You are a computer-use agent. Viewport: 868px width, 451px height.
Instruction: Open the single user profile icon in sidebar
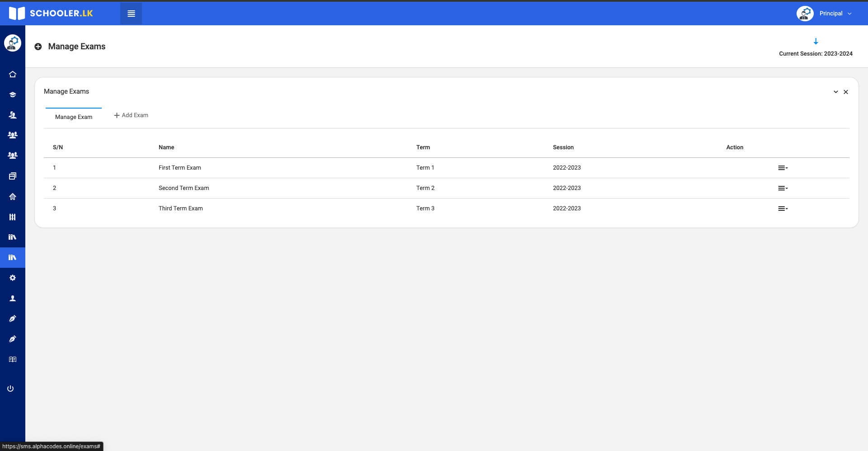coord(13,299)
